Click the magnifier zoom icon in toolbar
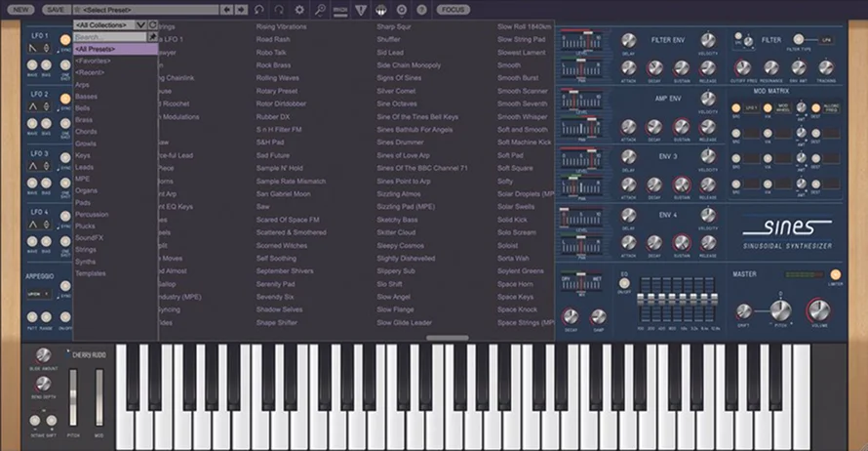Screen dimensions: 868x451 click(321, 10)
